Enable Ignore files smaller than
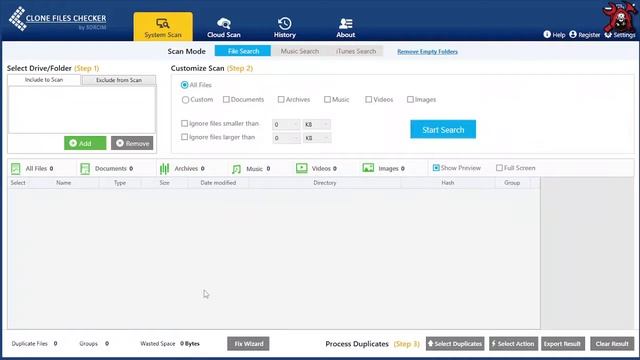This screenshot has height=360, width=640. tap(184, 123)
